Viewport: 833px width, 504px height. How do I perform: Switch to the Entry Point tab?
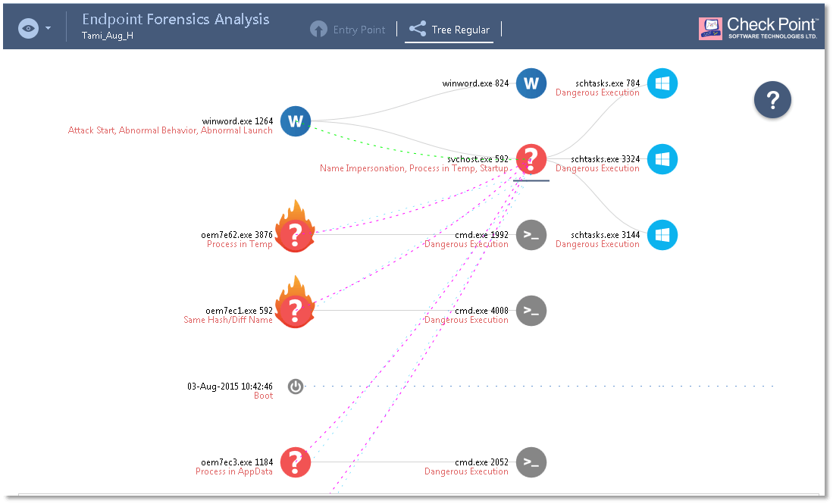tap(348, 30)
